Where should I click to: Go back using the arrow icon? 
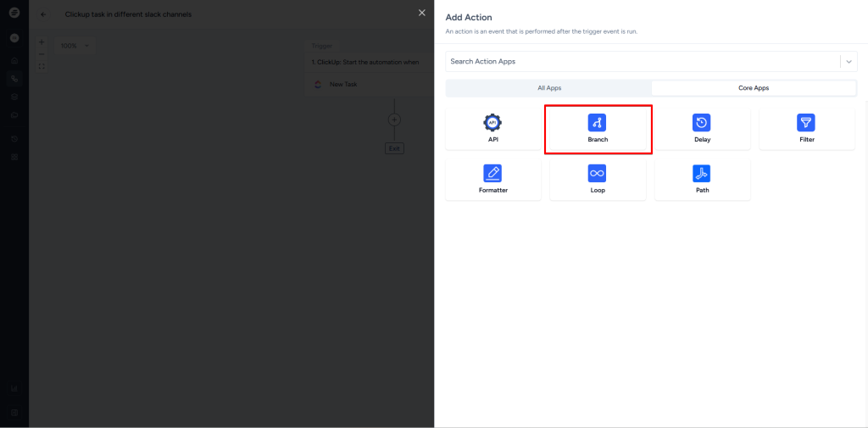pos(43,14)
